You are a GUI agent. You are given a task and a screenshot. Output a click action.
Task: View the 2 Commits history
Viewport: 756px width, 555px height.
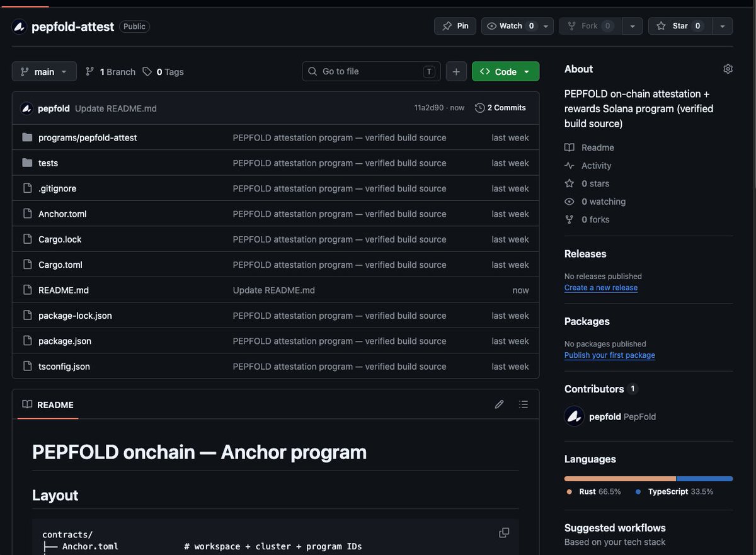(500, 108)
